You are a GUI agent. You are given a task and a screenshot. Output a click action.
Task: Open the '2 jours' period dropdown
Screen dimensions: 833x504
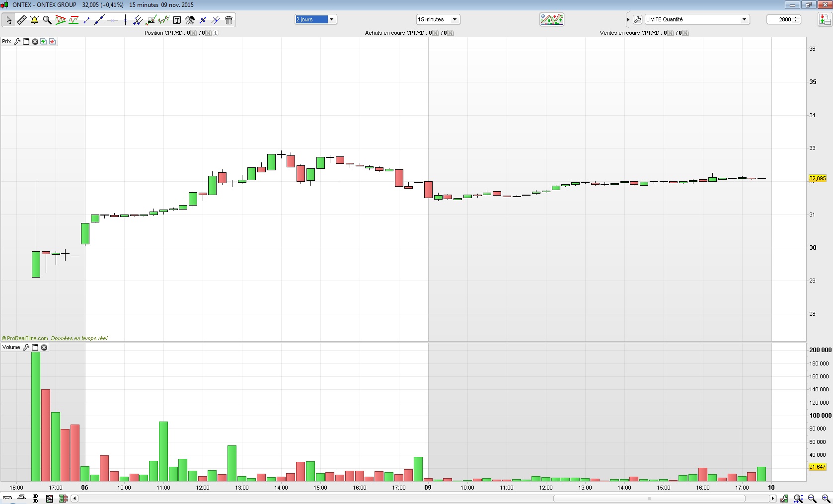[316, 19]
